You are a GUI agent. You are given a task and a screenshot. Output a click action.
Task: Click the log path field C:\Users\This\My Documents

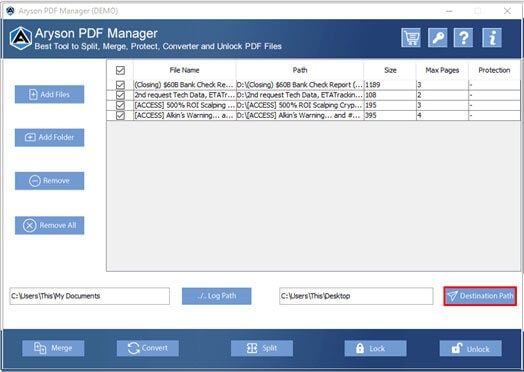tap(90, 296)
